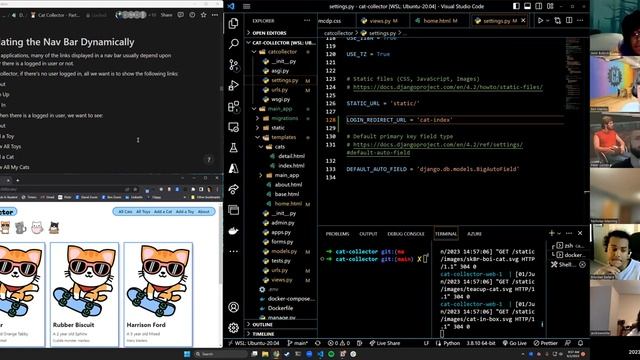Click the errors and warnings status indicator
640x360 pixels.
(x=339, y=343)
